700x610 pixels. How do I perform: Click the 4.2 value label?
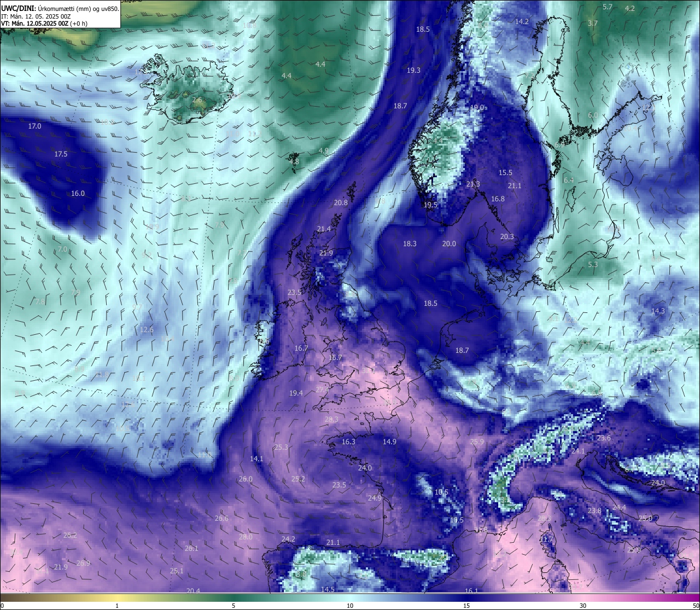click(x=630, y=8)
